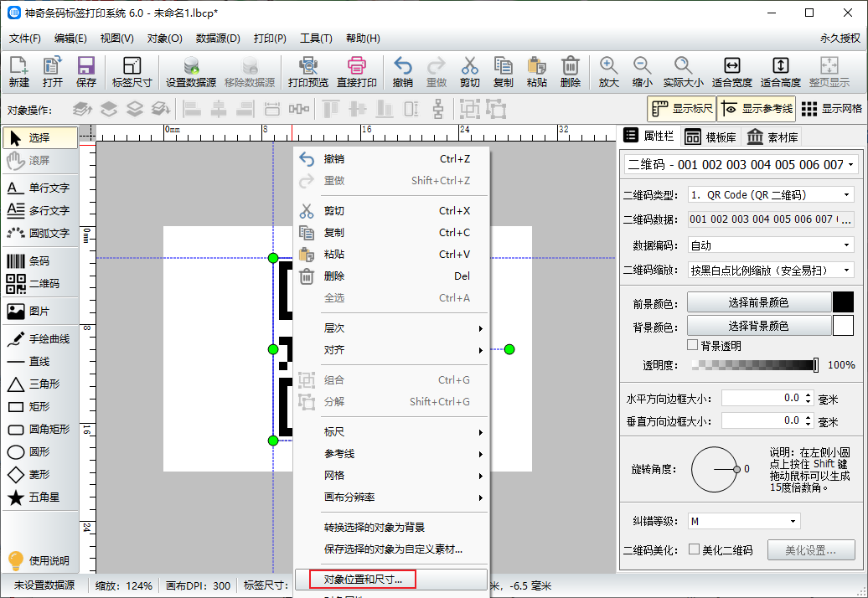The height and width of the screenshot is (598, 868).
Task: Select the 多行文字 multi-line text tool
Action: point(39,211)
